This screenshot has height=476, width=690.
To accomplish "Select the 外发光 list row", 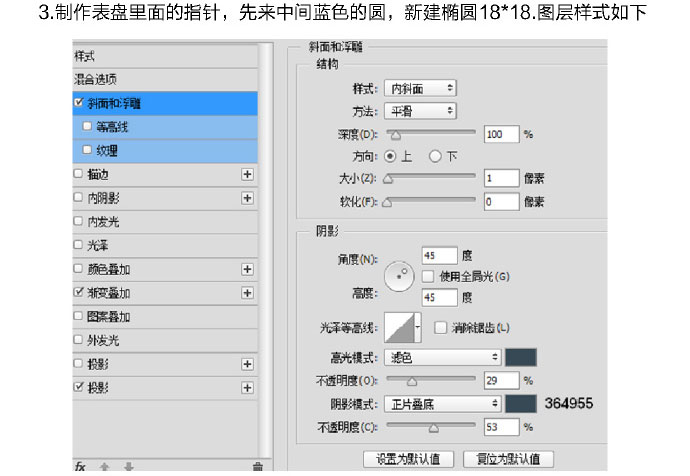I will [x=165, y=341].
